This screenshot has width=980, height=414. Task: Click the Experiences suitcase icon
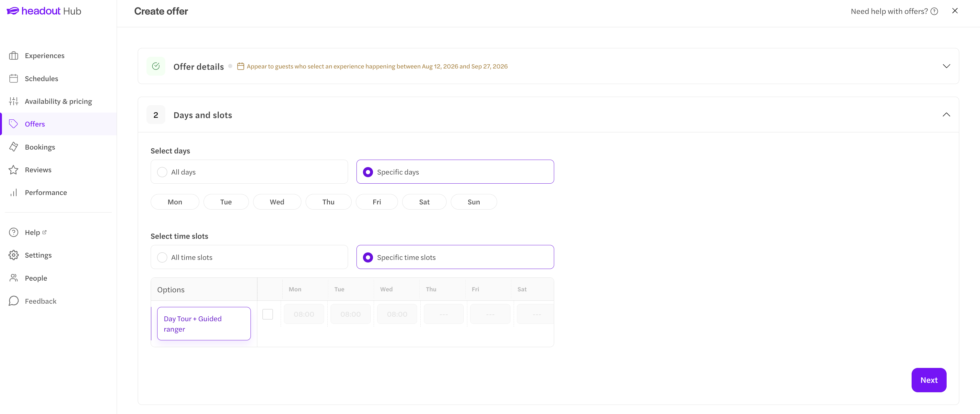14,55
